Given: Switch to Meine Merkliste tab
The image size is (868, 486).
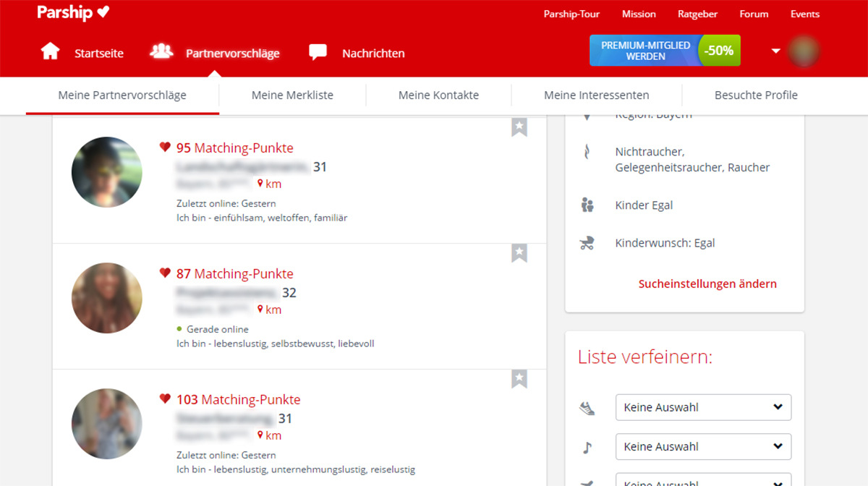Looking at the screenshot, I should 292,95.
